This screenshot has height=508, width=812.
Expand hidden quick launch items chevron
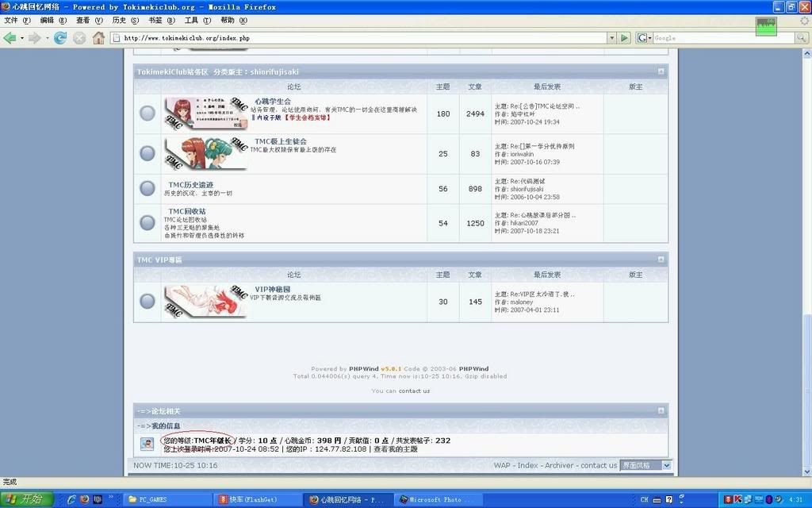click(x=110, y=497)
